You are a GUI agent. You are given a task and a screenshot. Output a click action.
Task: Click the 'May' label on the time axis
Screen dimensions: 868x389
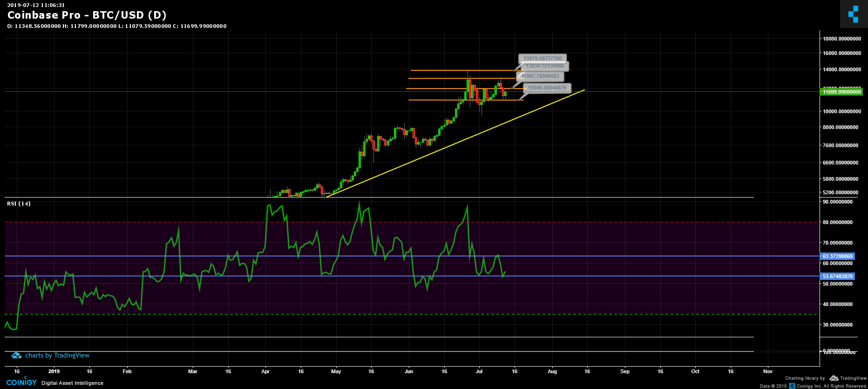click(336, 371)
